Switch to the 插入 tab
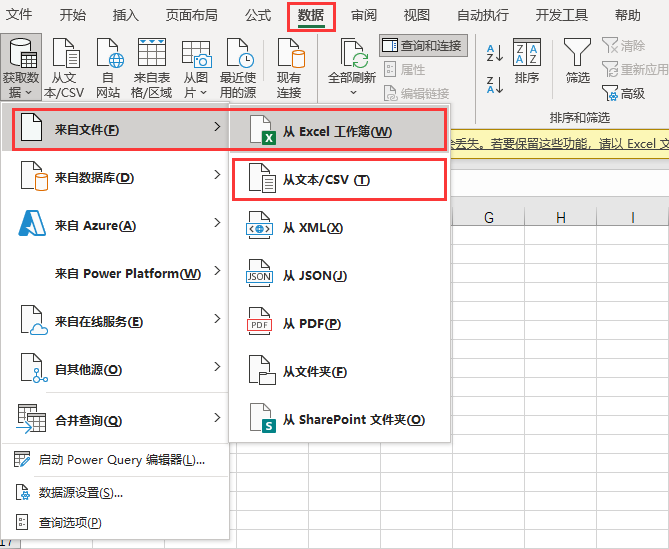Screen dimensions: 669x549 (125, 15)
